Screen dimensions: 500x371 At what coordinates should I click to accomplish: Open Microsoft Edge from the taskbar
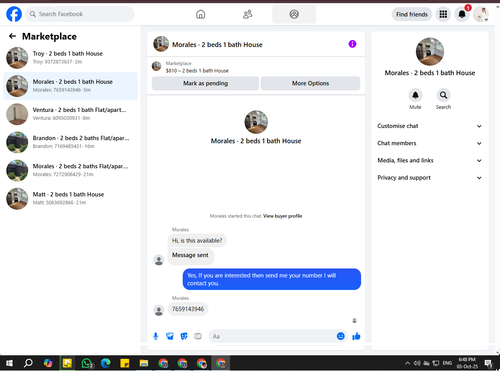(x=106, y=363)
